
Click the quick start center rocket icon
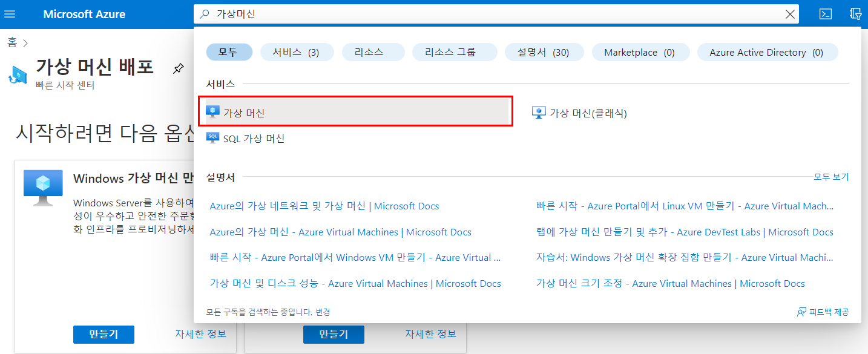[x=18, y=75]
